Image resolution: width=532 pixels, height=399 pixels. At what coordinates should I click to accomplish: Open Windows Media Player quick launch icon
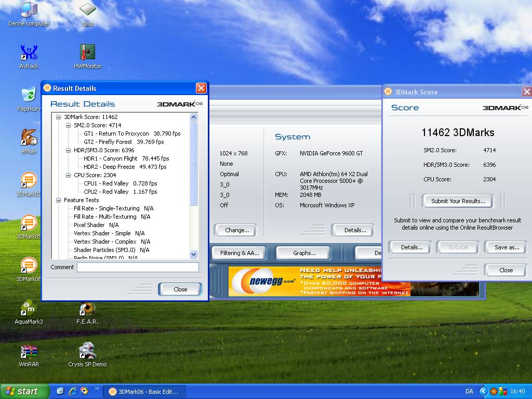tap(84, 391)
